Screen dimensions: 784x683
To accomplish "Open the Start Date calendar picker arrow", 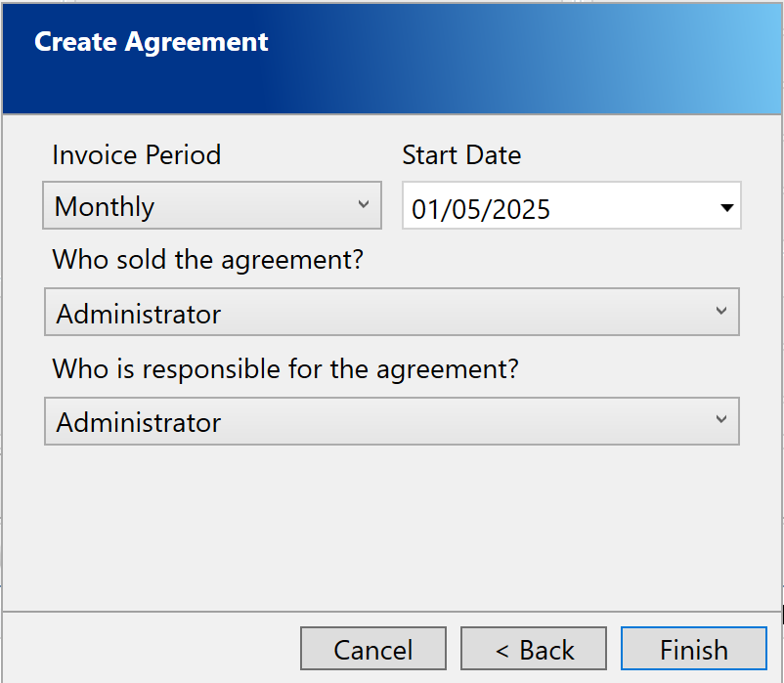I will click(725, 208).
